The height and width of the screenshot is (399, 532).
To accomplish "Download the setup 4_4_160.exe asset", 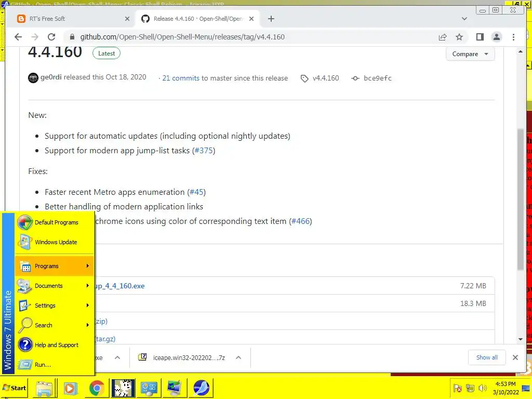I will [x=120, y=286].
